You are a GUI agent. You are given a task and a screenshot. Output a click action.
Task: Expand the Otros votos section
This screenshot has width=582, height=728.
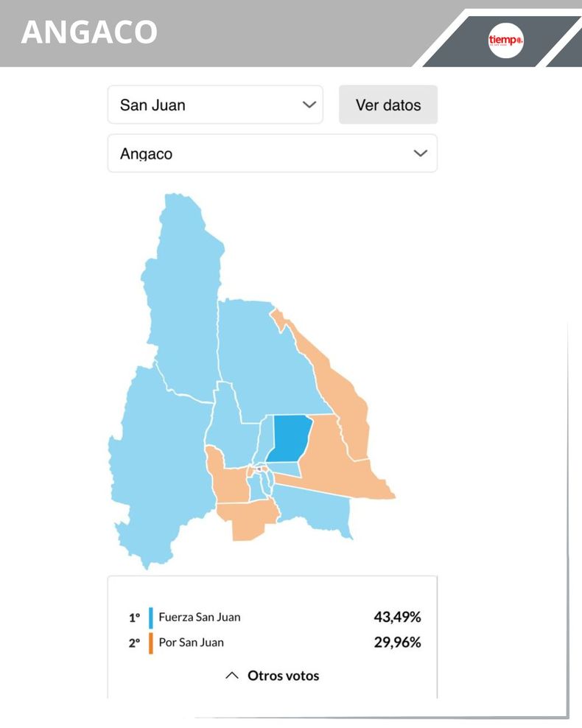[282, 676]
